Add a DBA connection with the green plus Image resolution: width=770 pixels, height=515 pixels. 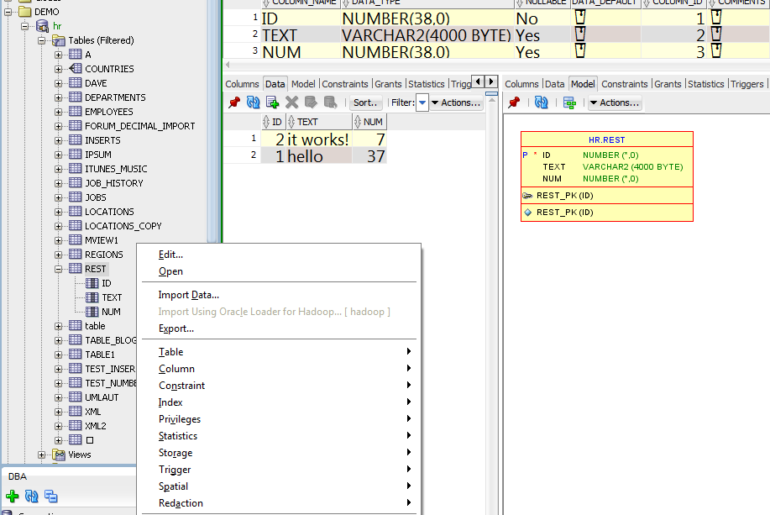[x=12, y=496]
